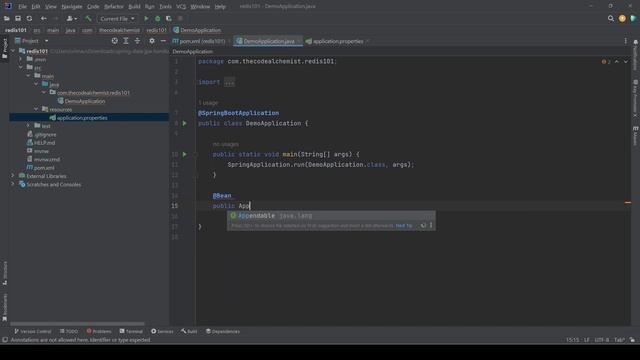Expand the test folder

click(28, 126)
